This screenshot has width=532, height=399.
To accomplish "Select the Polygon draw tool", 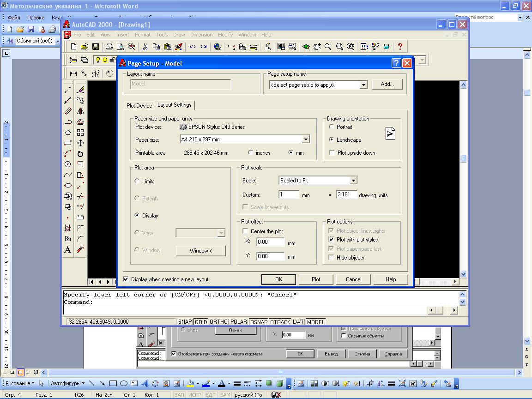I will coord(68,133).
